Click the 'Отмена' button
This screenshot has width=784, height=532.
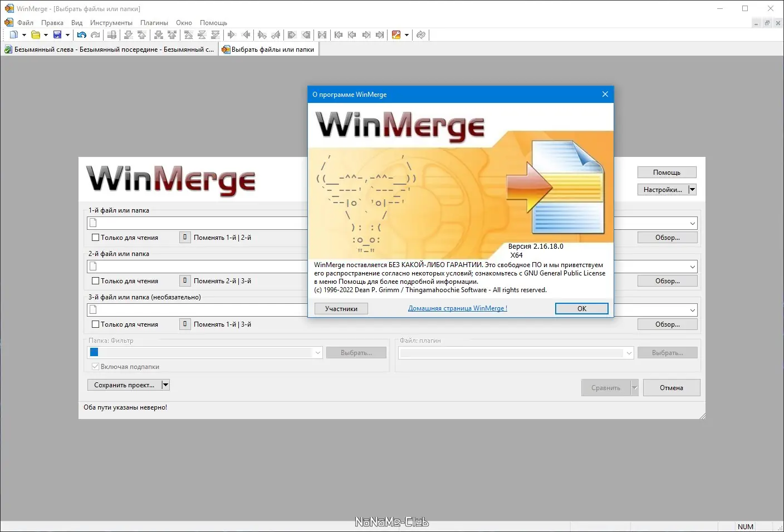point(672,388)
